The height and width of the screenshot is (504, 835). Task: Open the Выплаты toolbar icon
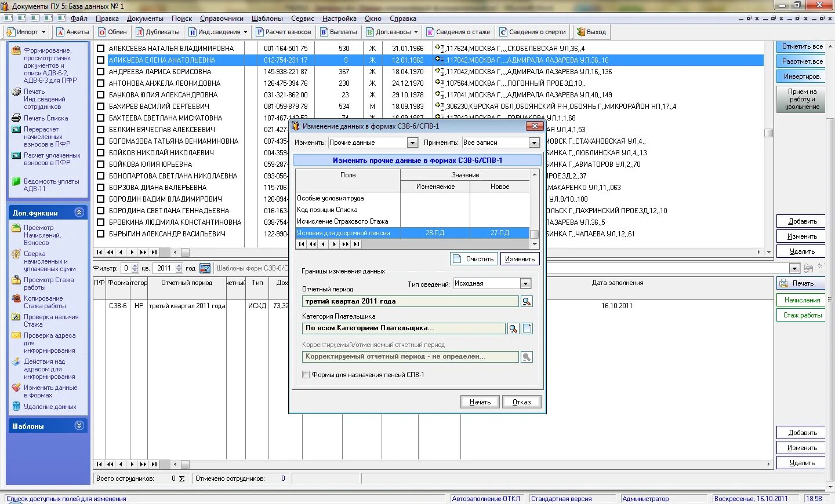[325, 32]
